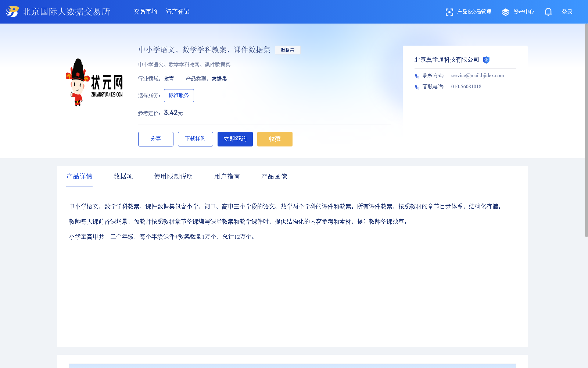
Task: Click the enterprise verified shield badge
Action: [486, 60]
